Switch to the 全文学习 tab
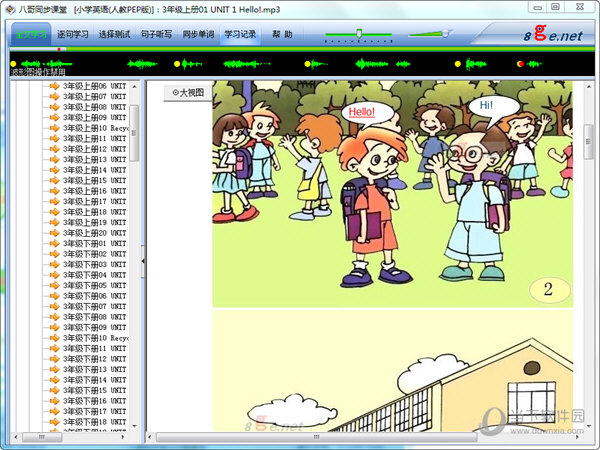Image resolution: width=600 pixels, height=450 pixels. point(31,34)
